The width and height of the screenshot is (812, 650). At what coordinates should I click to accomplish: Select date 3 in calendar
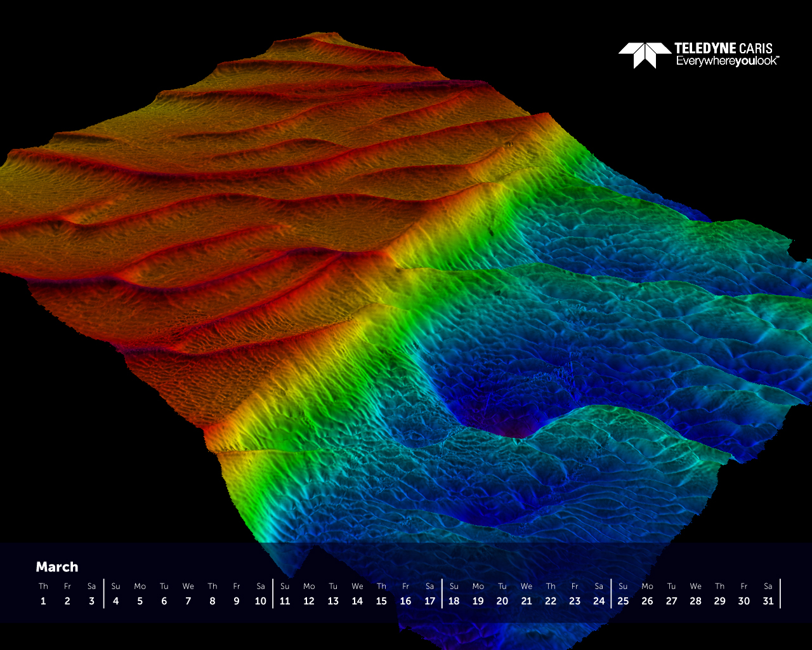(91, 601)
